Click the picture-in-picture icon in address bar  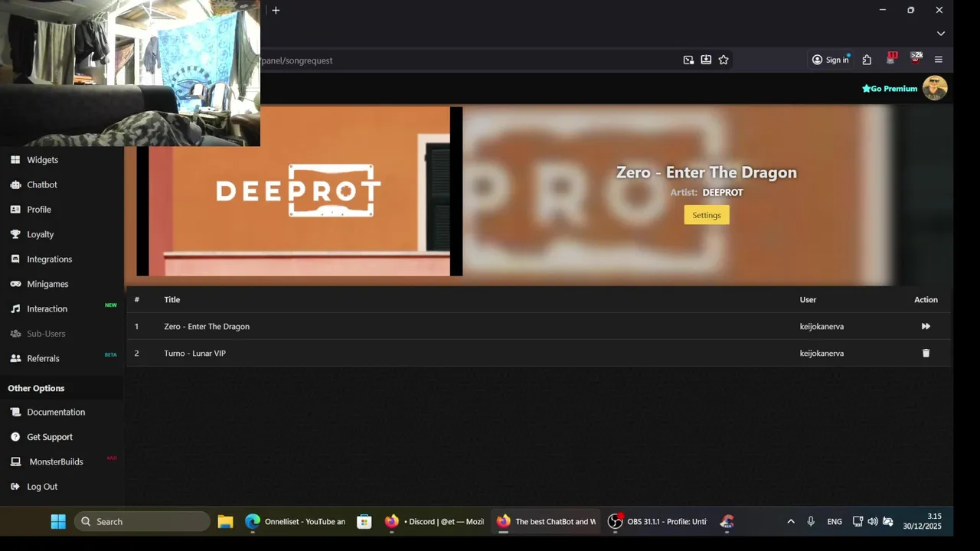688,60
